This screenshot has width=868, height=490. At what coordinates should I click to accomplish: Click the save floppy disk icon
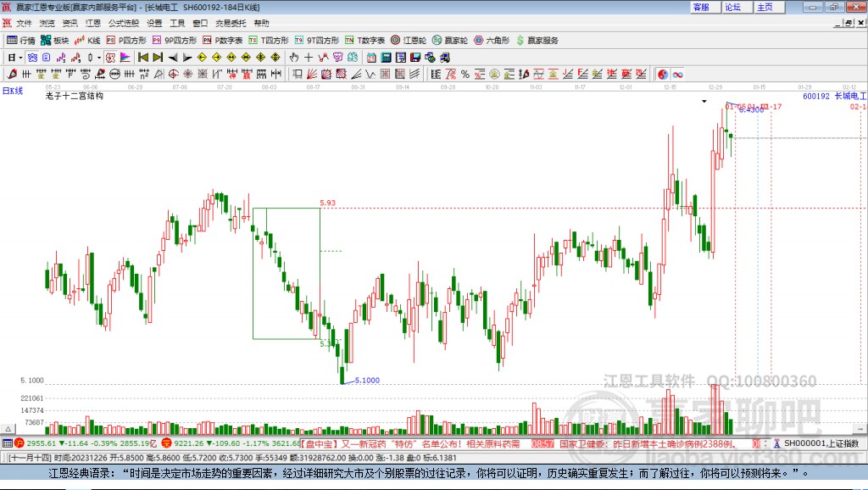coord(415,58)
